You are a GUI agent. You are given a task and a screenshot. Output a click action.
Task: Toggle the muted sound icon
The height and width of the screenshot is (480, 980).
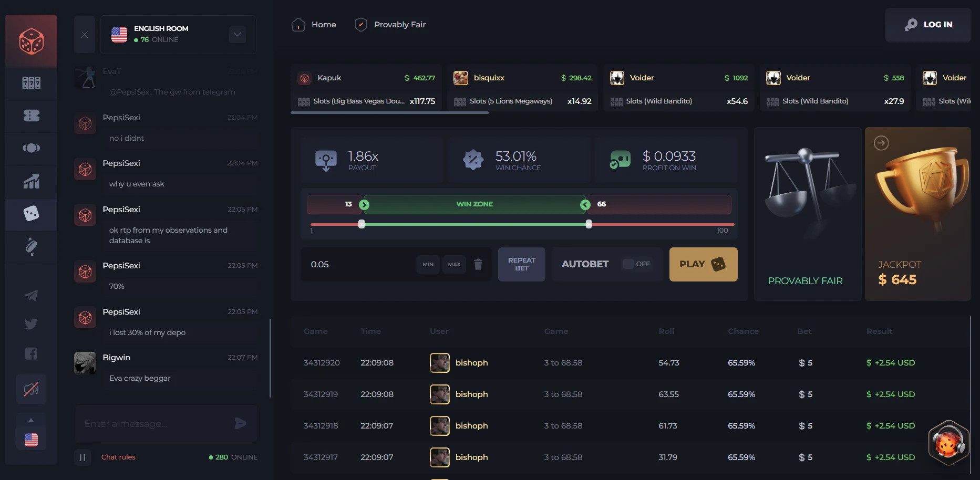point(31,389)
